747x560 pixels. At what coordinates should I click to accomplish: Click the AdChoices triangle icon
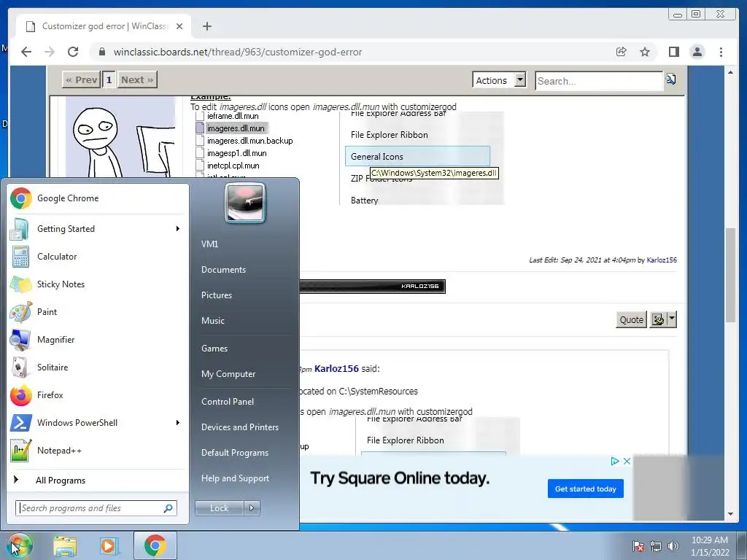click(x=614, y=461)
